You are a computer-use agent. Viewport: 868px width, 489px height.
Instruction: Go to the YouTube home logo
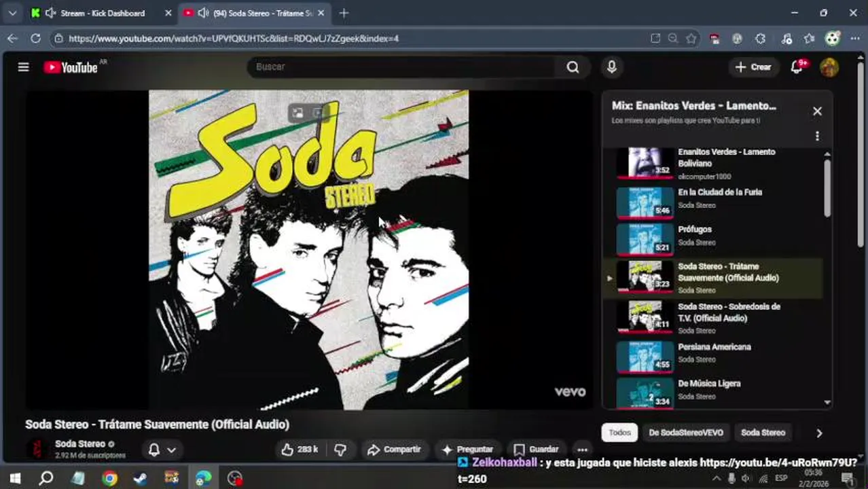71,67
